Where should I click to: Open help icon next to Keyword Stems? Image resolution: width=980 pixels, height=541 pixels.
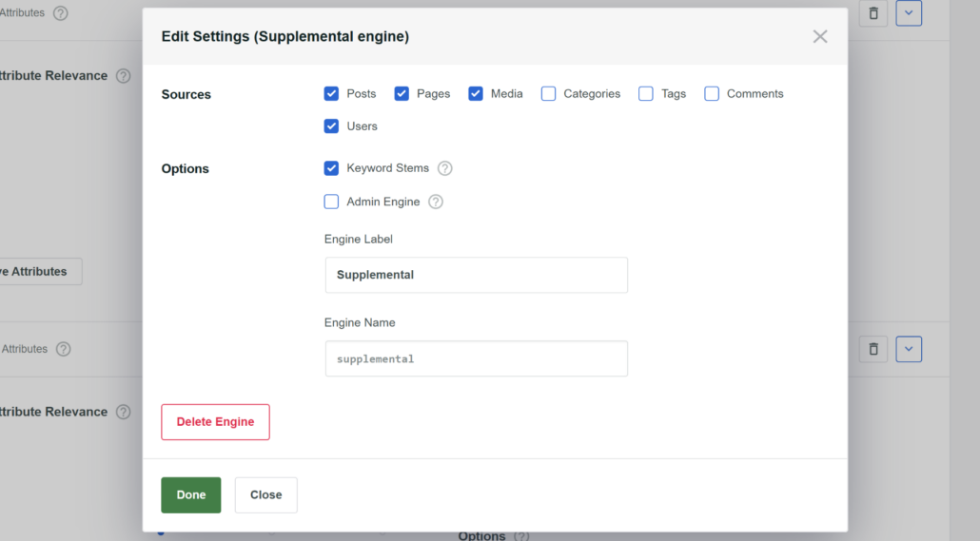click(444, 168)
